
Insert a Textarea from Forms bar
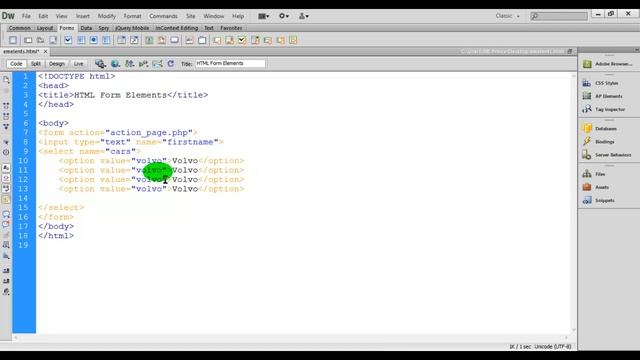[53, 40]
